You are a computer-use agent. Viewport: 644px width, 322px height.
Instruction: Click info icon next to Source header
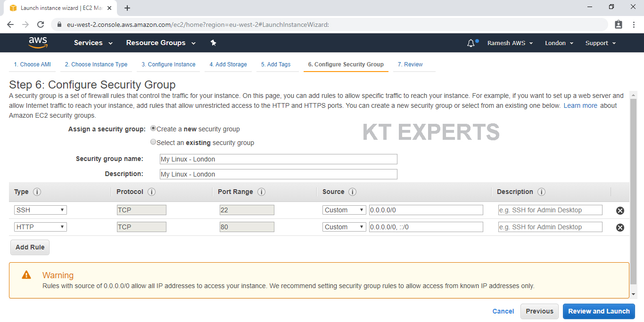coord(352,192)
